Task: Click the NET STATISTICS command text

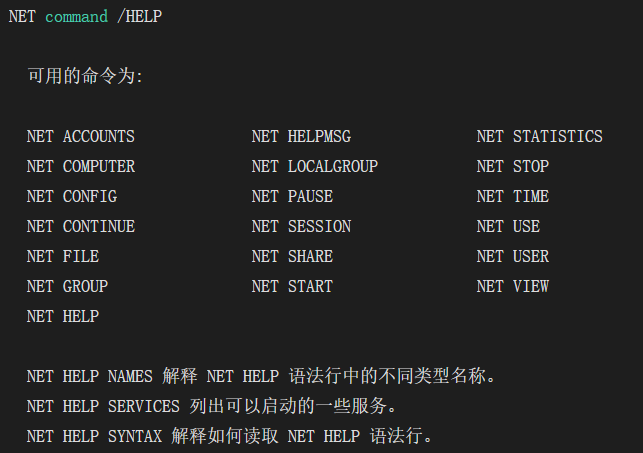Action: point(539,136)
